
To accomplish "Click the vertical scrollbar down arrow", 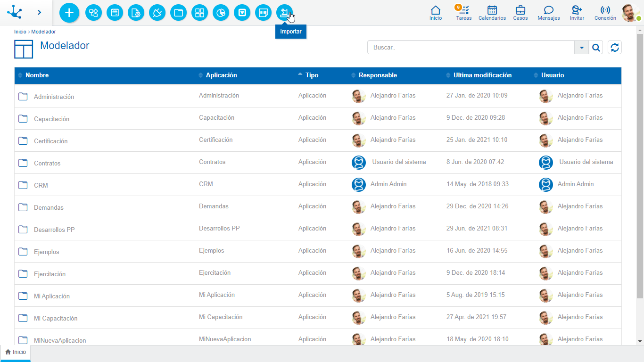I will coord(640,341).
